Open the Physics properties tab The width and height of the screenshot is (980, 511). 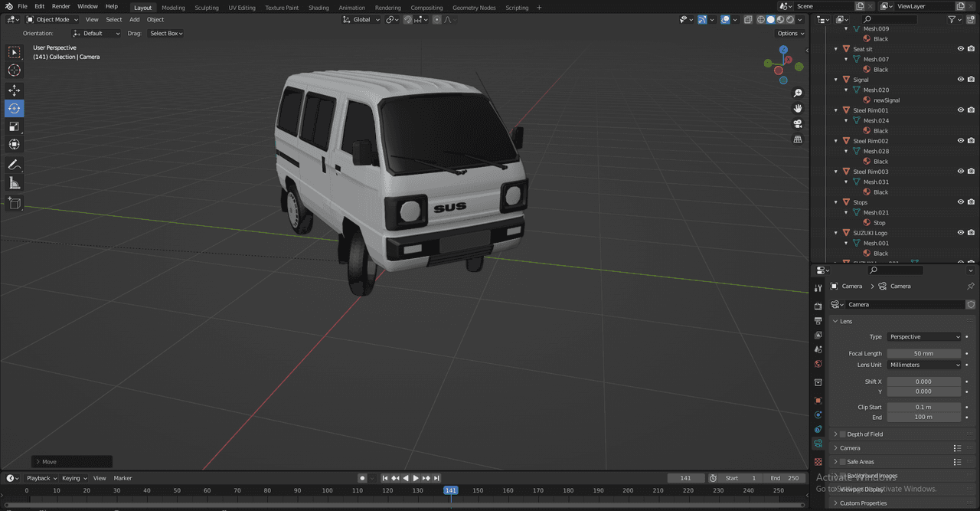(x=818, y=414)
